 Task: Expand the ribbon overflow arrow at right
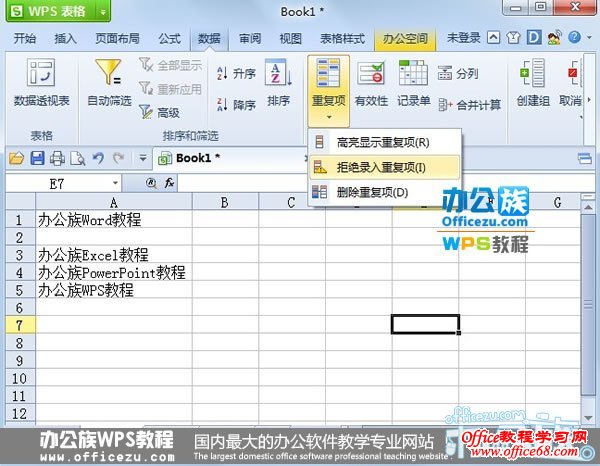pyautogui.click(x=589, y=100)
